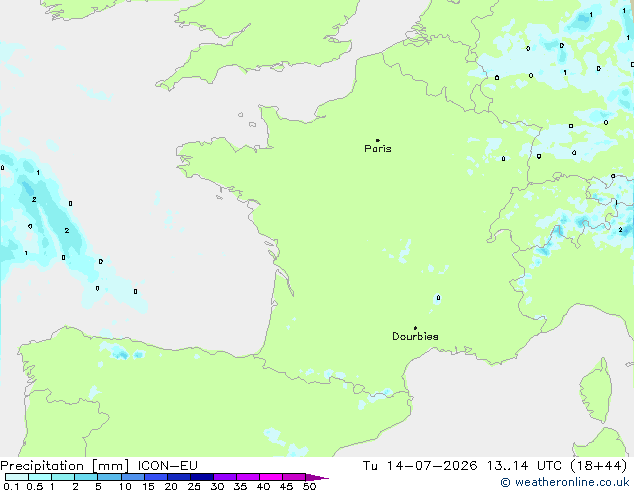The height and width of the screenshot is (490, 634).
Task: Click the ICON-EU model name
Action: coord(167,466)
